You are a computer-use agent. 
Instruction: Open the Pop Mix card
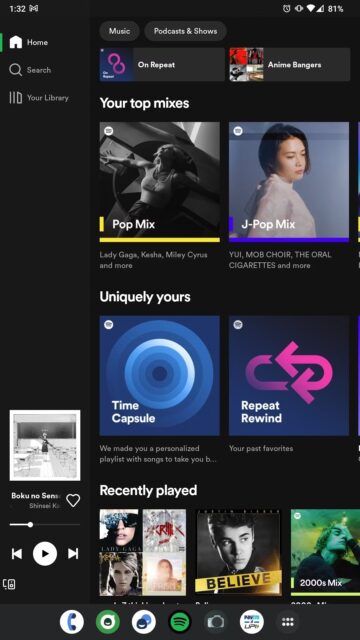tap(160, 182)
